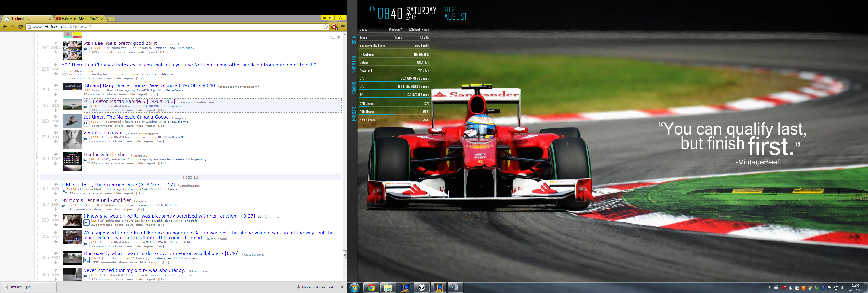Go to the GameDeals subreddit link
This screenshot has width=868, height=293.
tap(174, 90)
